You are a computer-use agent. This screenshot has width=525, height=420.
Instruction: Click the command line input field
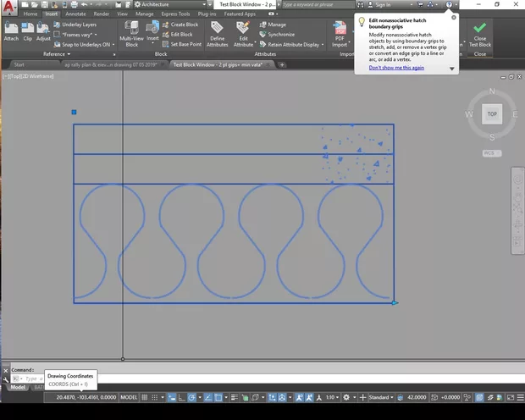coord(34,379)
